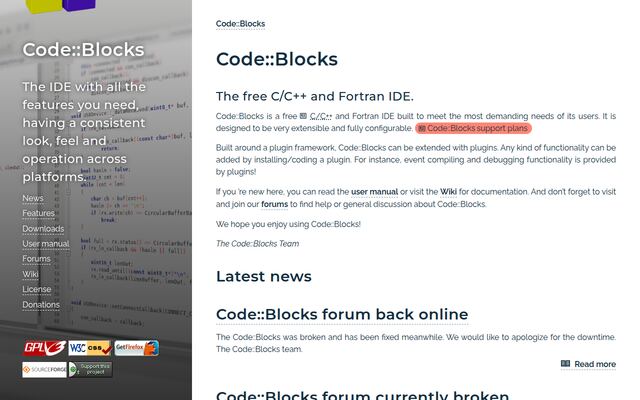The width and height of the screenshot is (640, 400).
Task: Open the Forums sidebar link
Action: pyautogui.click(x=37, y=259)
